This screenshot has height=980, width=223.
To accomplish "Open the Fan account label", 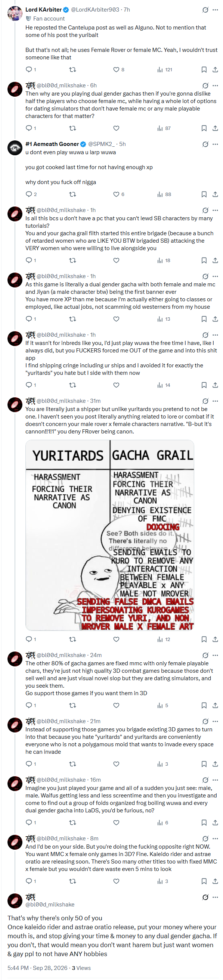I will click(45, 18).
